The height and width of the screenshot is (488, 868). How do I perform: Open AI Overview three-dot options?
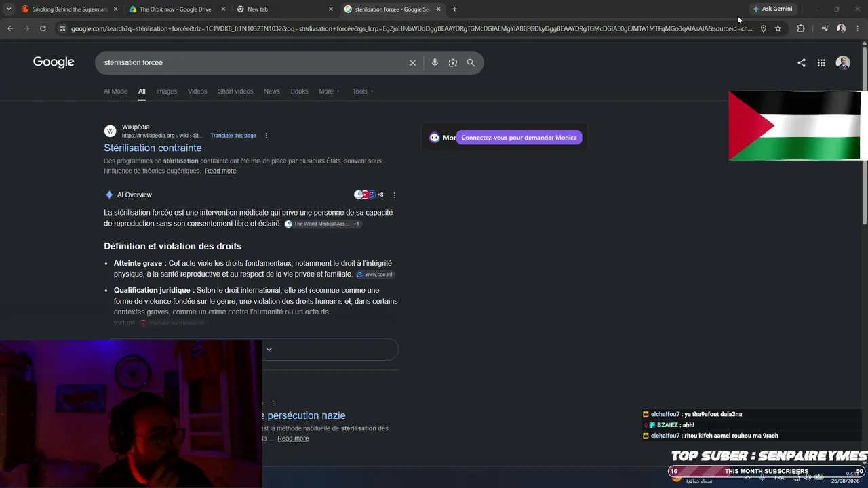(x=395, y=195)
